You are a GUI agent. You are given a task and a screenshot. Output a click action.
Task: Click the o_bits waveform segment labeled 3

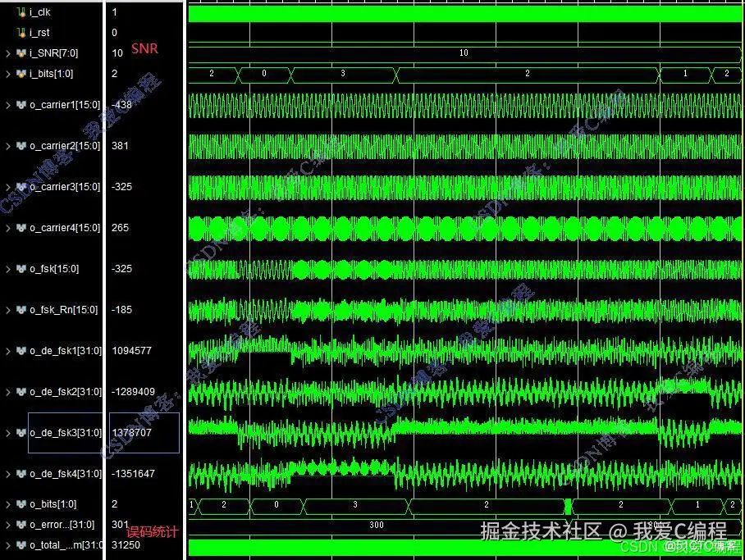coord(355,505)
